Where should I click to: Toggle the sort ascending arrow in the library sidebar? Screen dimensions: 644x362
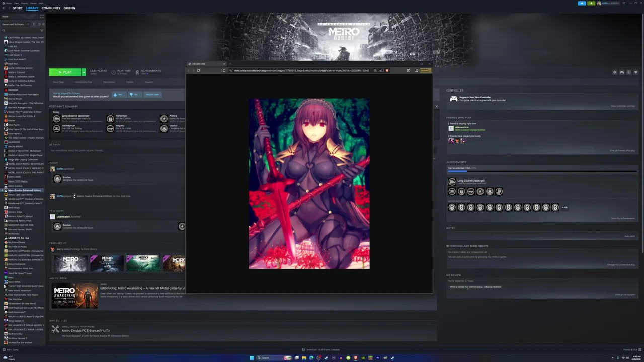tap(34, 24)
